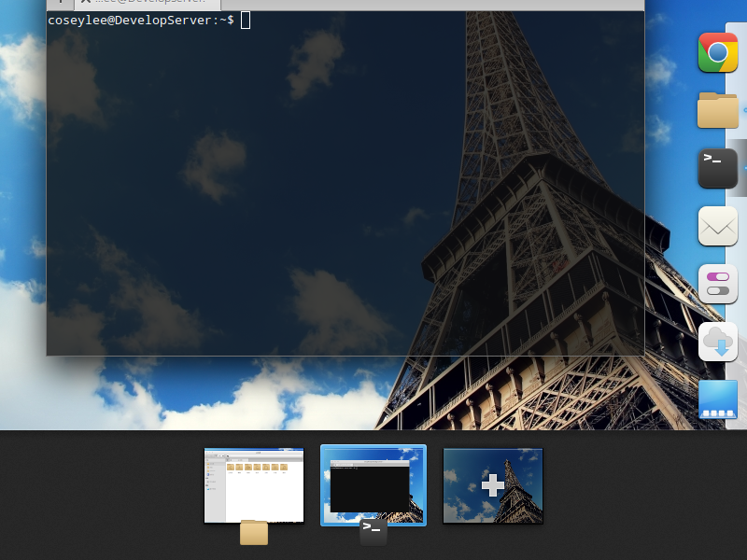Open the Mail envelope application
Image resolution: width=747 pixels, height=560 pixels.
(x=717, y=226)
